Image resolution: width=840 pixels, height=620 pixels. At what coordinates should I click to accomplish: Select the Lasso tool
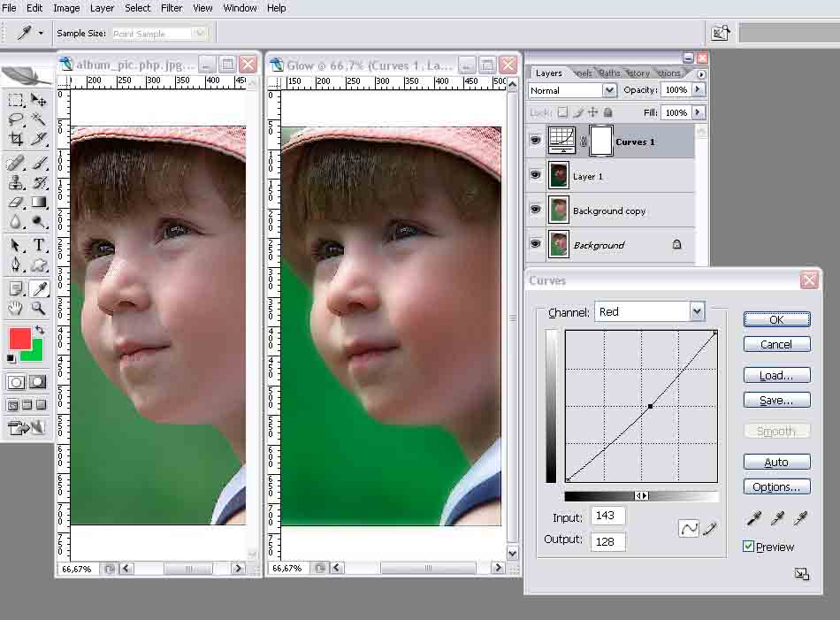pyautogui.click(x=16, y=119)
